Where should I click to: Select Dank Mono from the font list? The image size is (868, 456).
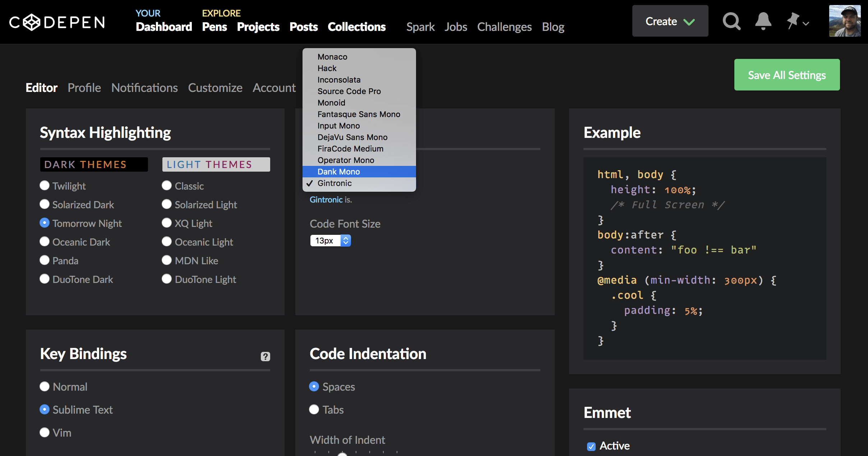coord(338,172)
